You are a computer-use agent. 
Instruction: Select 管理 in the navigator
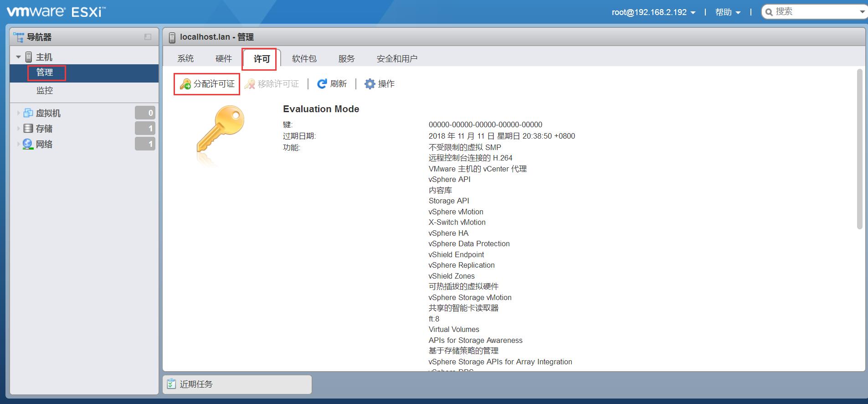[84, 73]
